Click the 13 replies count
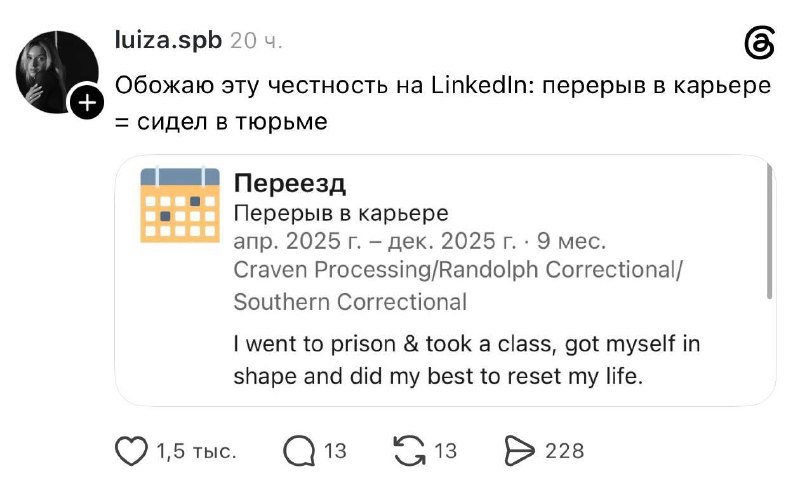800x483 pixels. pos(335,451)
